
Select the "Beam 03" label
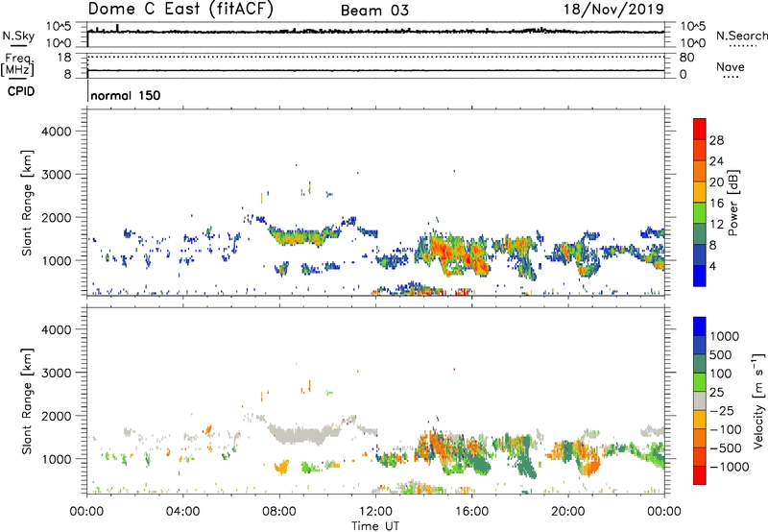(x=374, y=11)
